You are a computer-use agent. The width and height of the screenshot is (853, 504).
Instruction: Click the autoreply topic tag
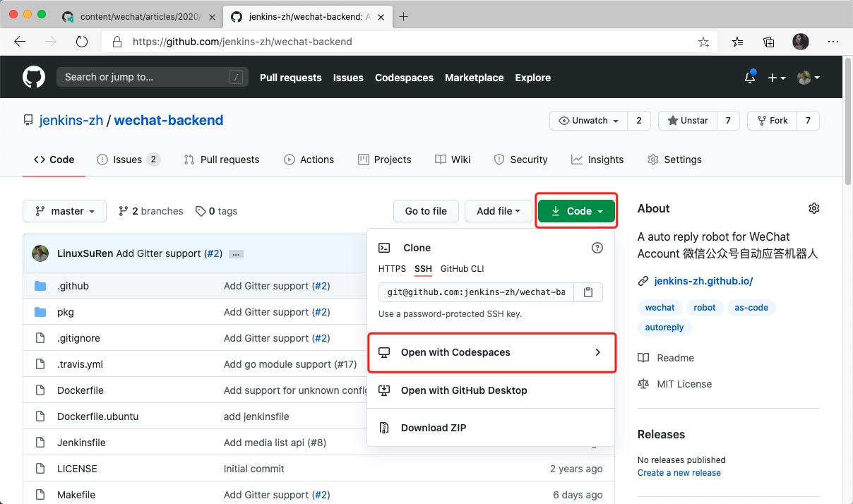tap(664, 328)
